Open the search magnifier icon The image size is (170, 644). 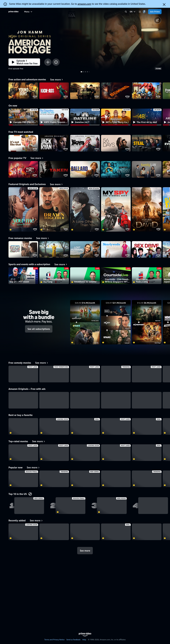[126, 12]
